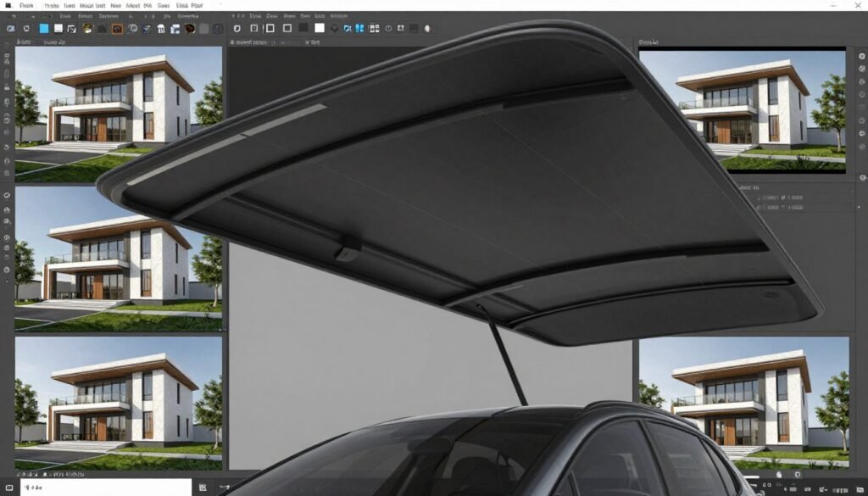Pick the white color swatch in the toolbar

pos(320,28)
